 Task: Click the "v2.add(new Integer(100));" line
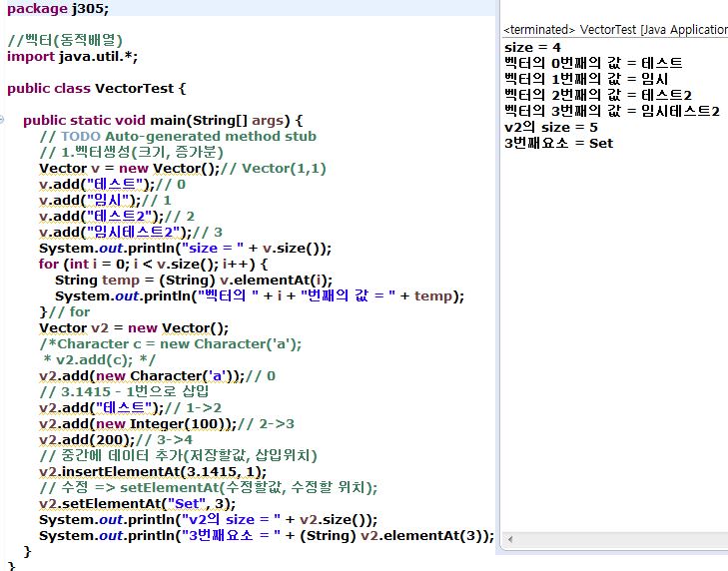click(167, 424)
